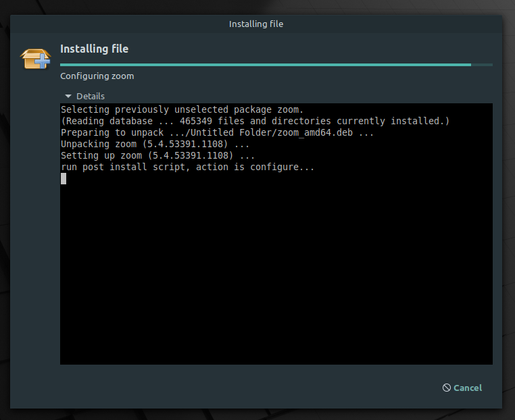Click the 'Setting up zoom' terminal line
Image resolution: width=515 pixels, height=420 pixels.
tap(157, 155)
